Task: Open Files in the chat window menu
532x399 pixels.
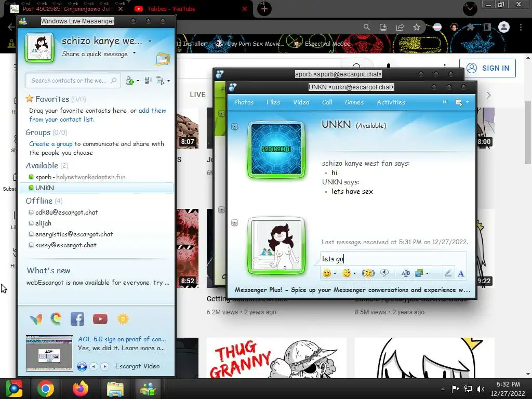Action: 273,102
